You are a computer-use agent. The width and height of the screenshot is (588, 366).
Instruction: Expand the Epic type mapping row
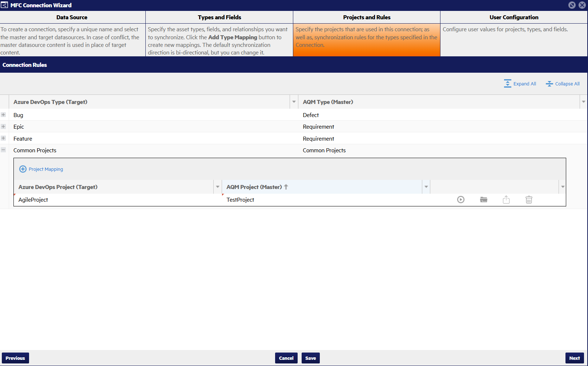coord(4,126)
